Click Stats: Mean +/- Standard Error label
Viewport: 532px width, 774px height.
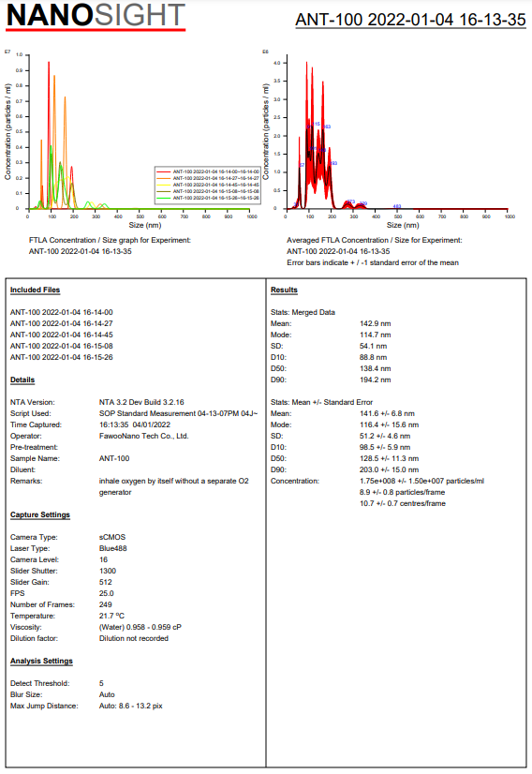tap(322, 402)
